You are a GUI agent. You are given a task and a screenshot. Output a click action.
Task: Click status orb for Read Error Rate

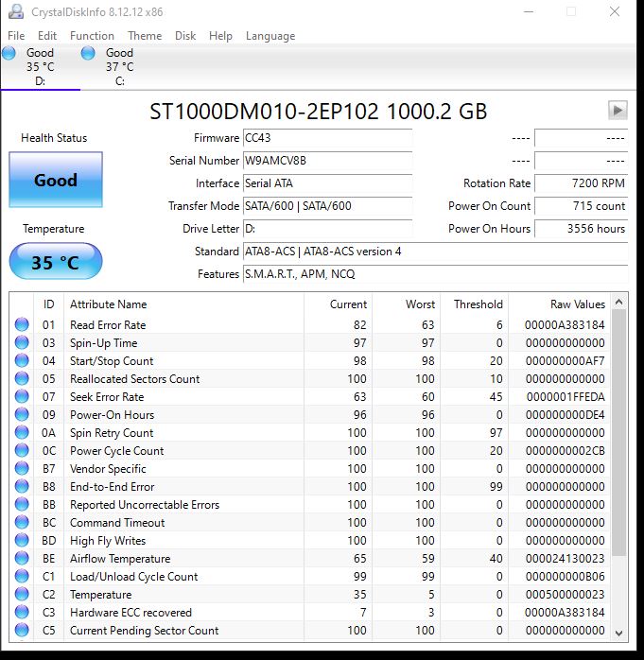pos(22,324)
